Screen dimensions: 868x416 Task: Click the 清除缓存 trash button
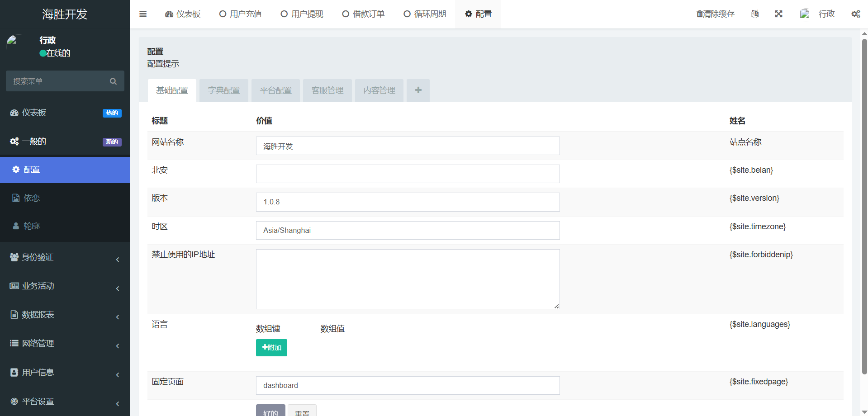click(716, 14)
